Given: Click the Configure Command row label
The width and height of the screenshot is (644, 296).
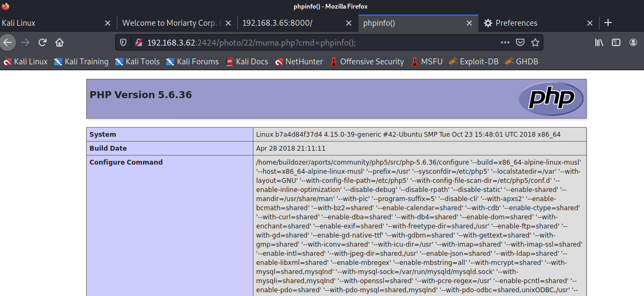Looking at the screenshot, I should [126, 162].
